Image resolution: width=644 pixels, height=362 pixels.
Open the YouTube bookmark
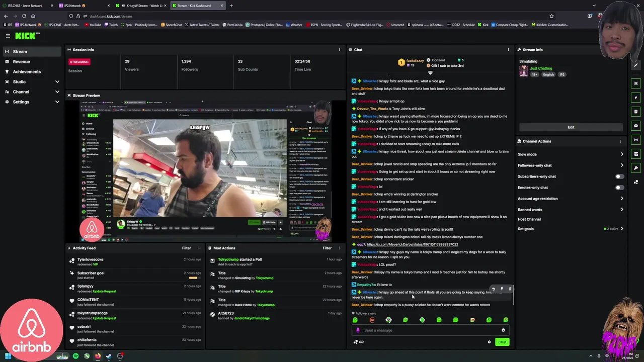pyautogui.click(x=92, y=25)
